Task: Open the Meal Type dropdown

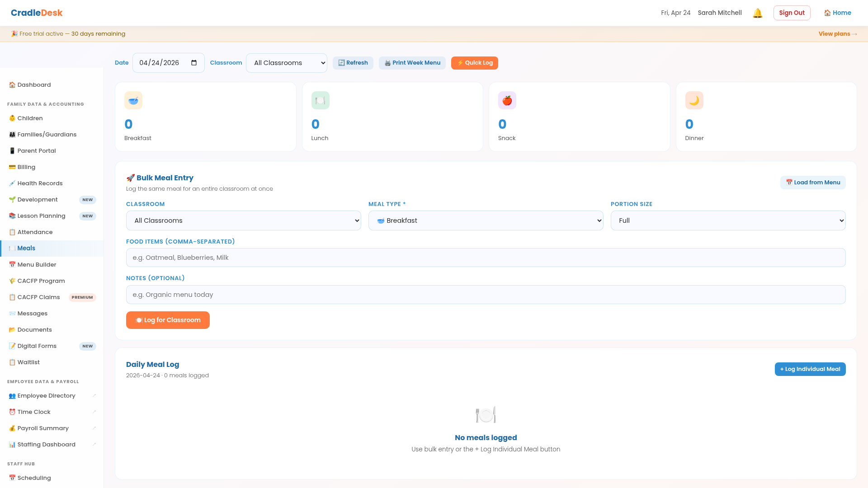Action: (486, 221)
